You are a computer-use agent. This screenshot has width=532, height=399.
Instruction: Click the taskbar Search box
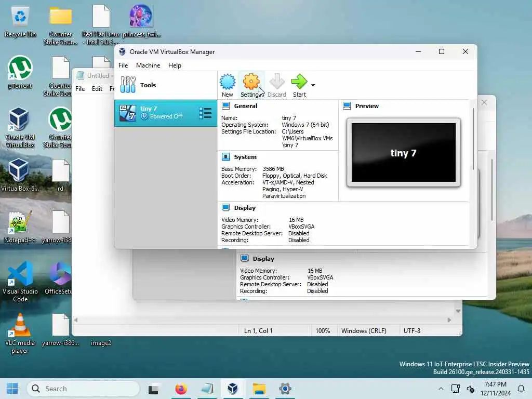tap(83, 389)
